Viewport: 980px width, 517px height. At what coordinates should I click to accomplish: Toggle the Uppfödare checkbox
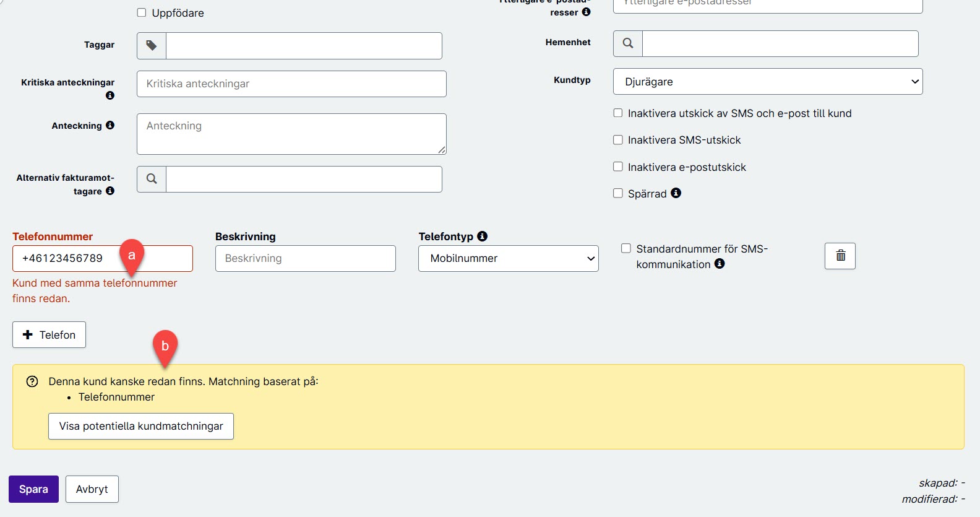142,12
